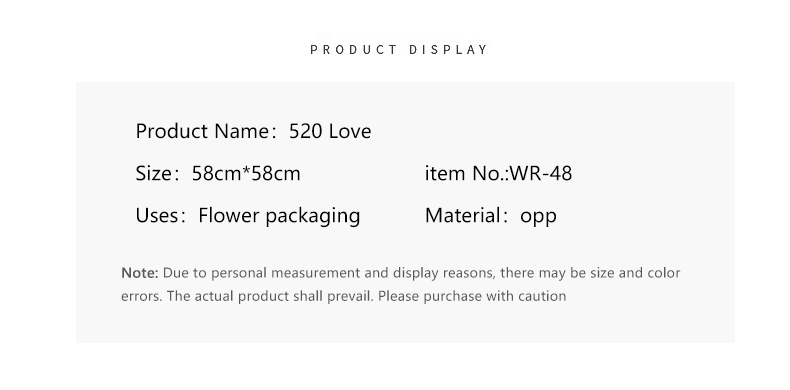This screenshot has height=390, width=790.
Task: Click the PRODUCT DISPLAY heading
Action: coord(399,49)
